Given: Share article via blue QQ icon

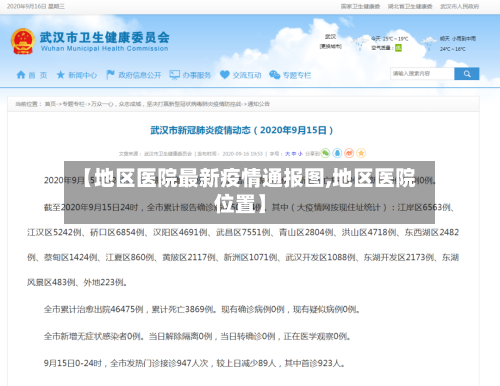Looking at the screenshot, I should pos(337,153).
